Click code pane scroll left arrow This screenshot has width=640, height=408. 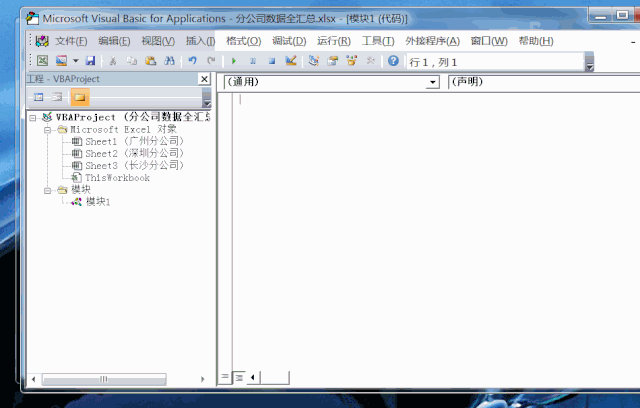253,377
